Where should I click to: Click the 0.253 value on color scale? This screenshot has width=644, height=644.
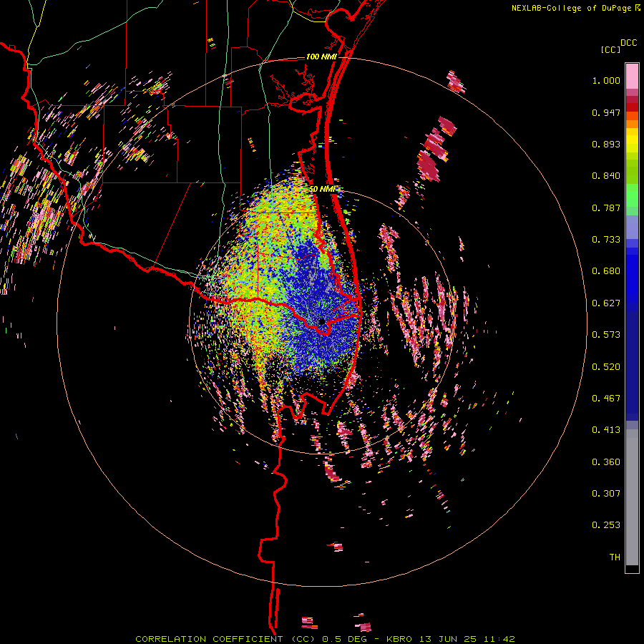[x=606, y=525]
